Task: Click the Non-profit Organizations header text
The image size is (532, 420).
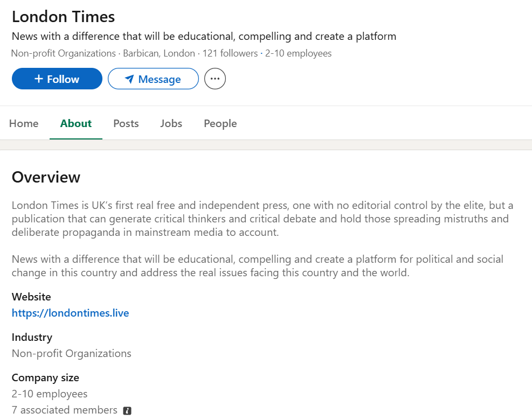Action: (64, 53)
